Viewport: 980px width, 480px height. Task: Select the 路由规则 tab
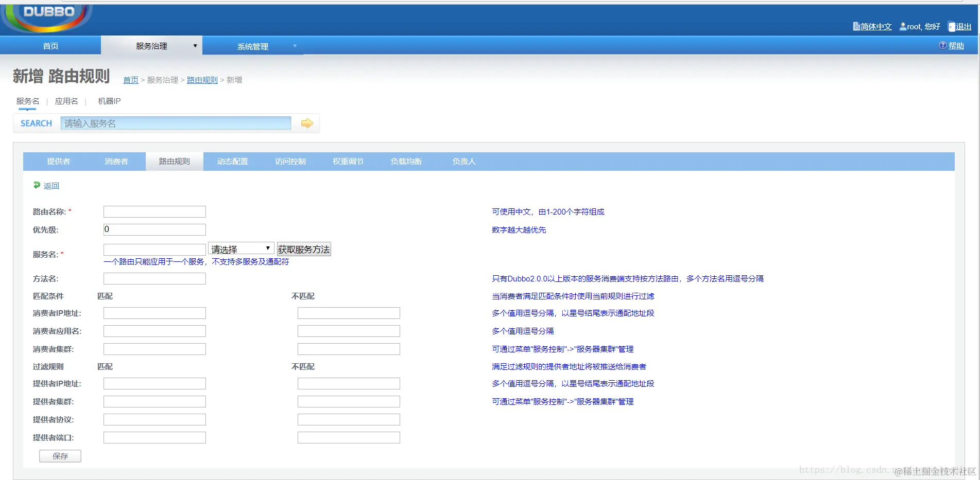pyautogui.click(x=175, y=162)
